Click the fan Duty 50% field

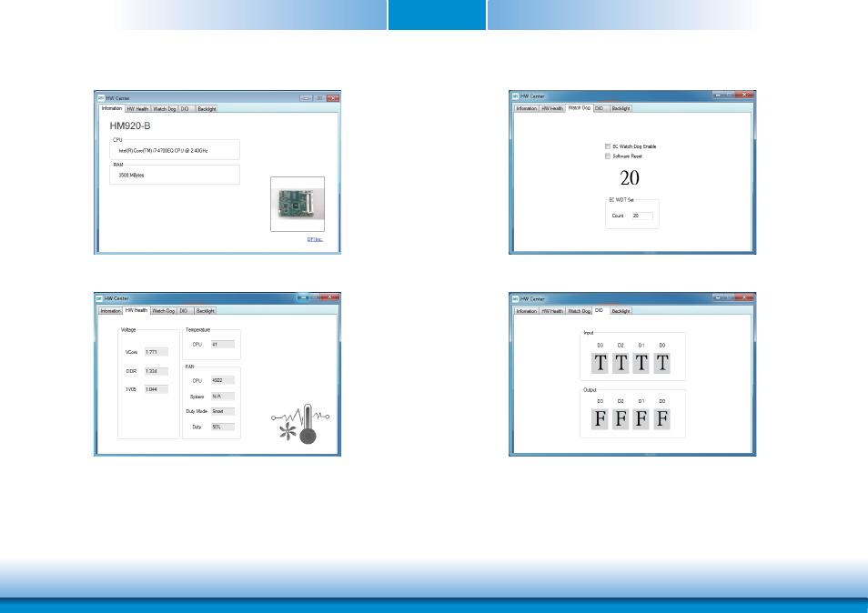223,427
